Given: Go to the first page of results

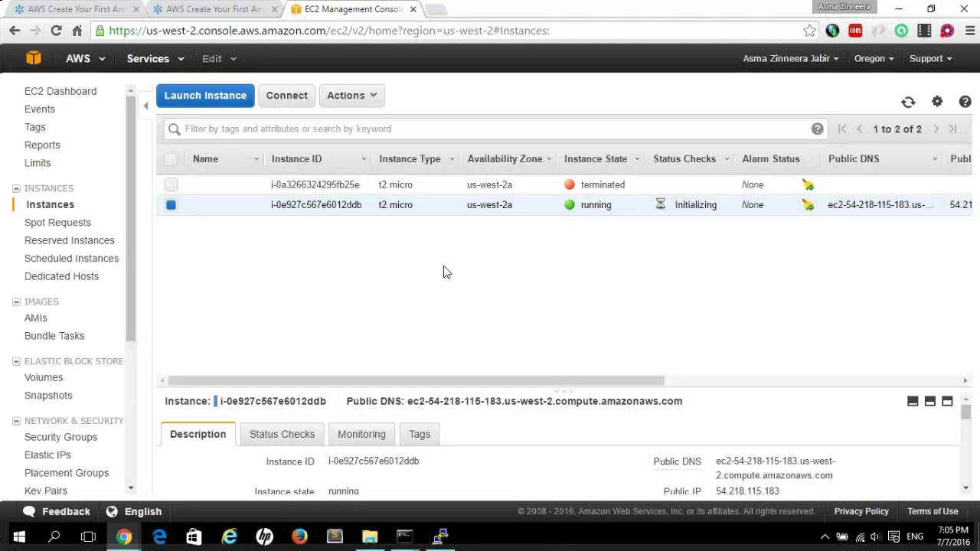Looking at the screenshot, I should [x=842, y=129].
